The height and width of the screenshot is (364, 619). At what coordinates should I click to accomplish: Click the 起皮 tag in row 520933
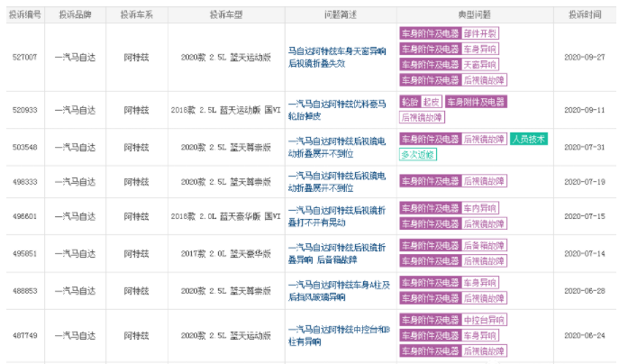431,102
